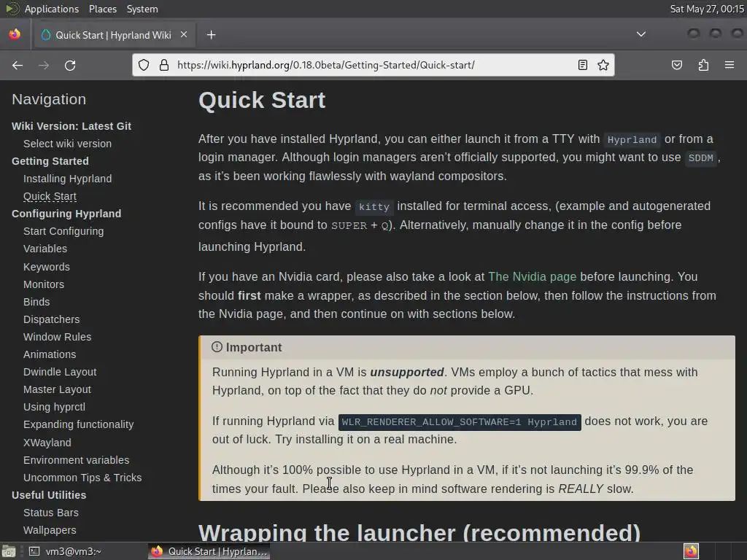
Task: Select the Quick Start | Hyprland Wiki tab
Action: tap(113, 35)
